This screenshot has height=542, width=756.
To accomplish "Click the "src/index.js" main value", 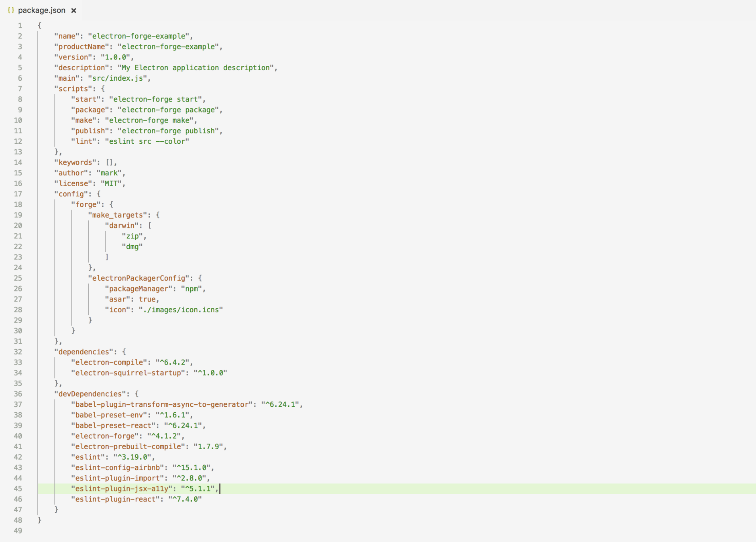I will tap(118, 78).
